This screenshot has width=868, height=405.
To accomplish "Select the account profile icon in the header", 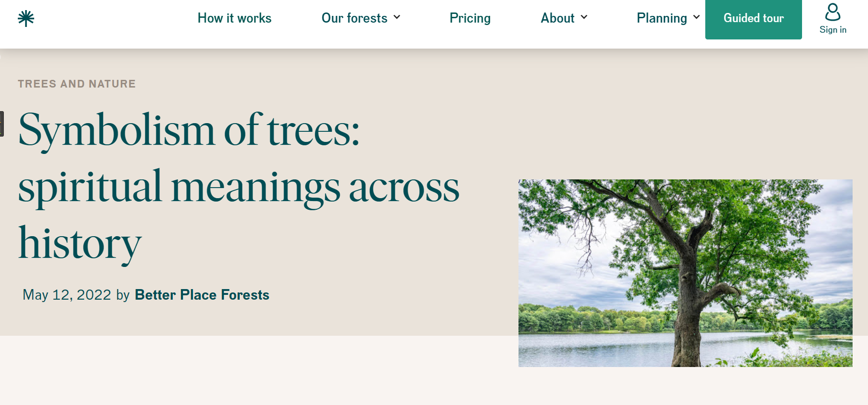I will click(832, 12).
